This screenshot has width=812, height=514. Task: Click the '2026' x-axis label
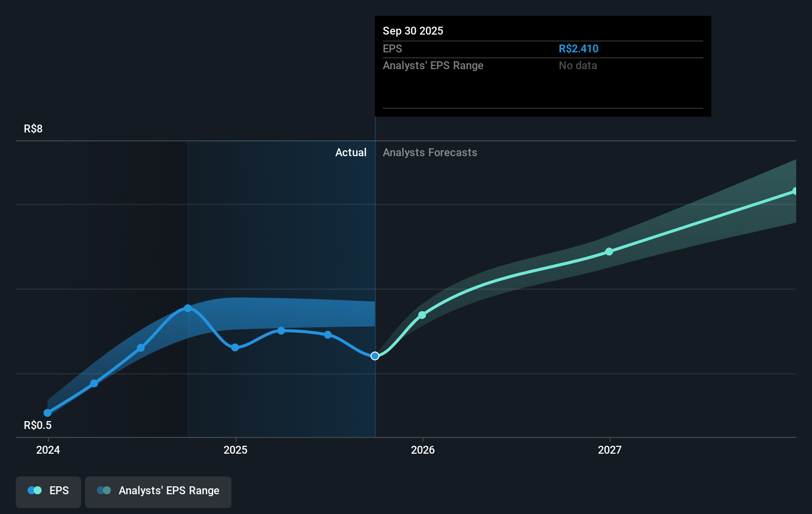(x=423, y=450)
